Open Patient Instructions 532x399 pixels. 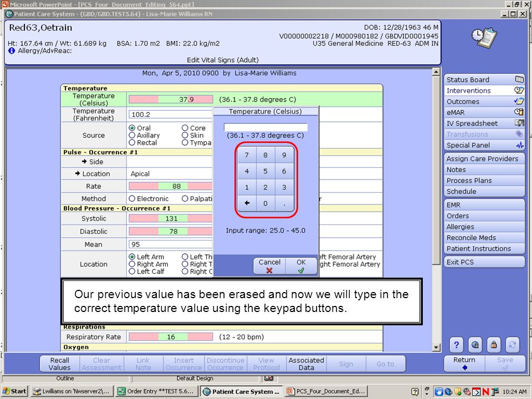pyautogui.click(x=484, y=248)
